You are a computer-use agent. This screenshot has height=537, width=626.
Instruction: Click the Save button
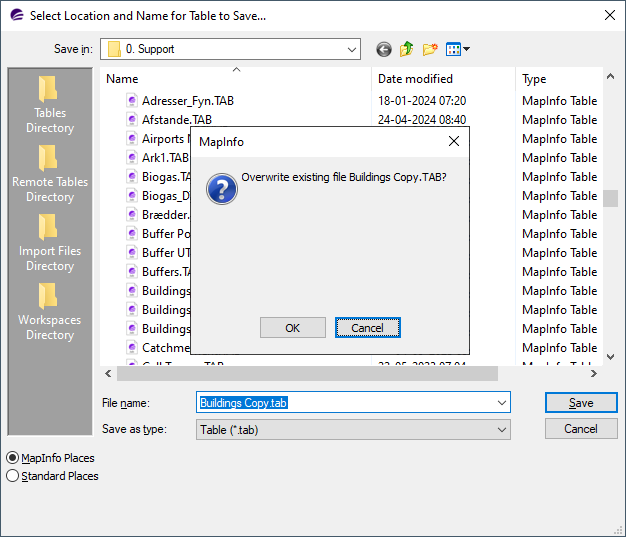point(581,403)
